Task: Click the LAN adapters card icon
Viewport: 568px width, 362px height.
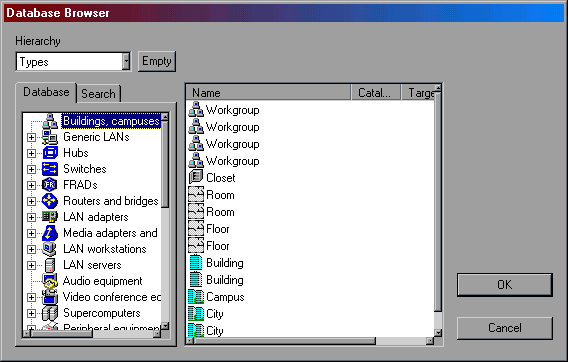Action: 50,217
